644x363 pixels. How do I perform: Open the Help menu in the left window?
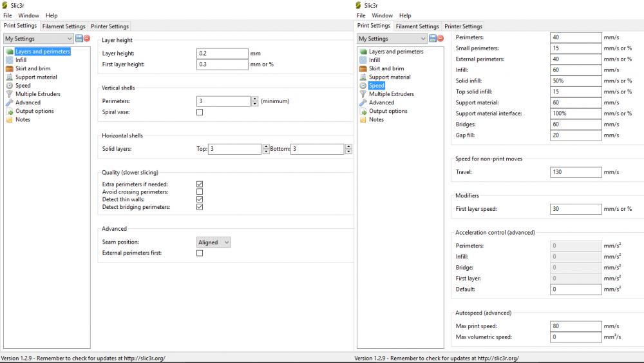click(x=52, y=15)
